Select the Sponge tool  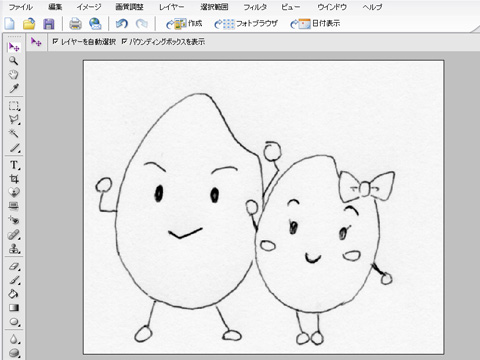click(14, 352)
